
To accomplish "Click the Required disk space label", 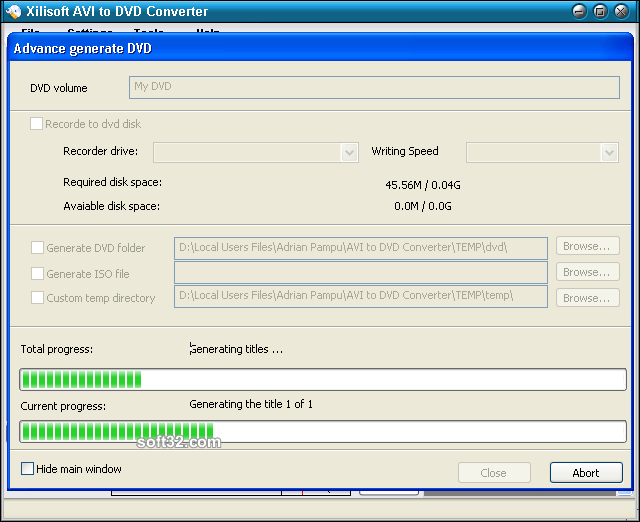I will (x=112, y=182).
